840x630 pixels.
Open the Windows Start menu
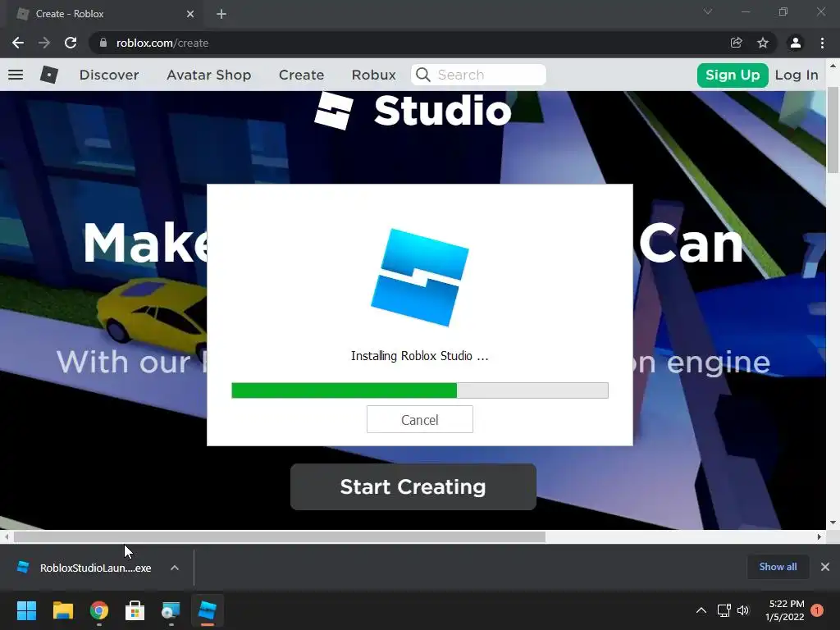pos(26,610)
